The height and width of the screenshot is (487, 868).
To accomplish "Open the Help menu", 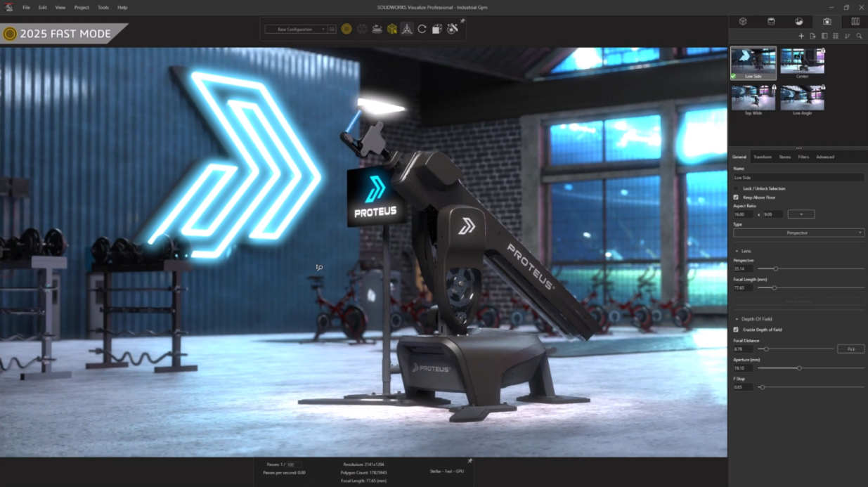I will pos(122,7).
